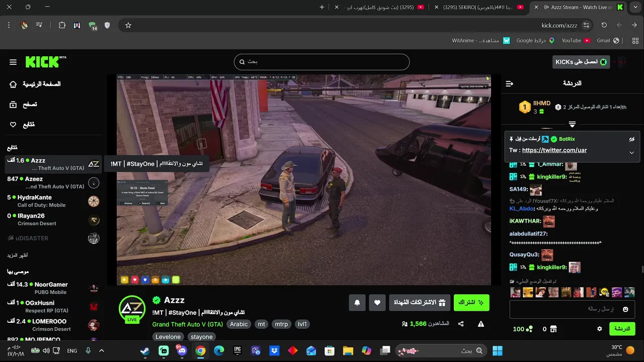Open the WitAnime bookmark
This screenshot has height=362, width=644.
coord(481,40)
